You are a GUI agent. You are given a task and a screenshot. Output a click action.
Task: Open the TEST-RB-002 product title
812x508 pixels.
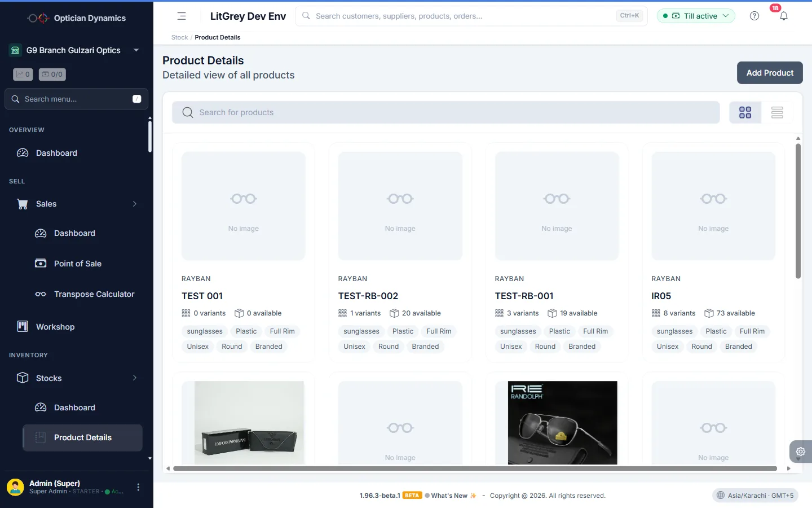click(368, 296)
